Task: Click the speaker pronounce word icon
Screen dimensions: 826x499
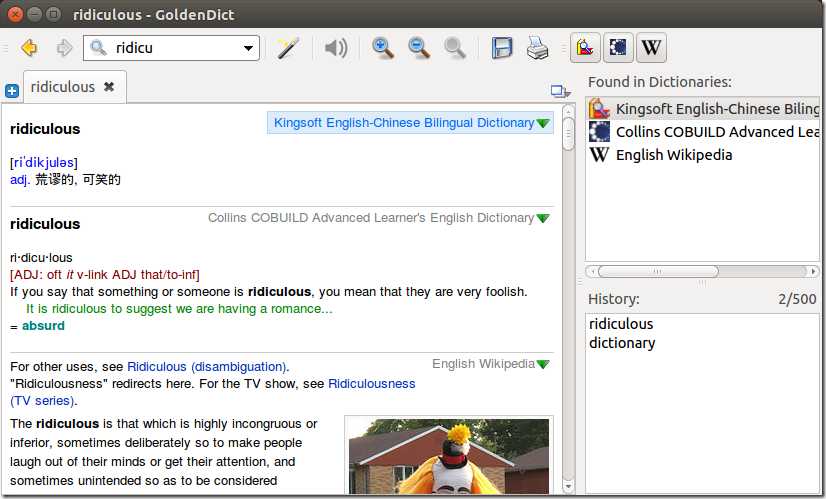Action: click(336, 48)
